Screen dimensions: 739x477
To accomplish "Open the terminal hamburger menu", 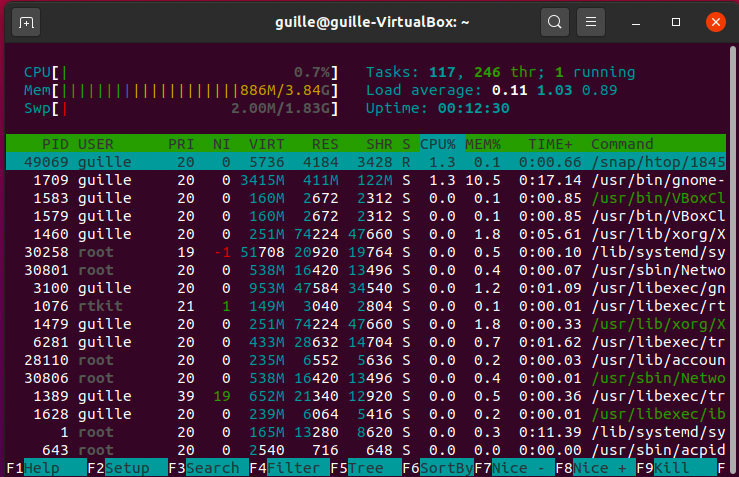I will tap(591, 22).
